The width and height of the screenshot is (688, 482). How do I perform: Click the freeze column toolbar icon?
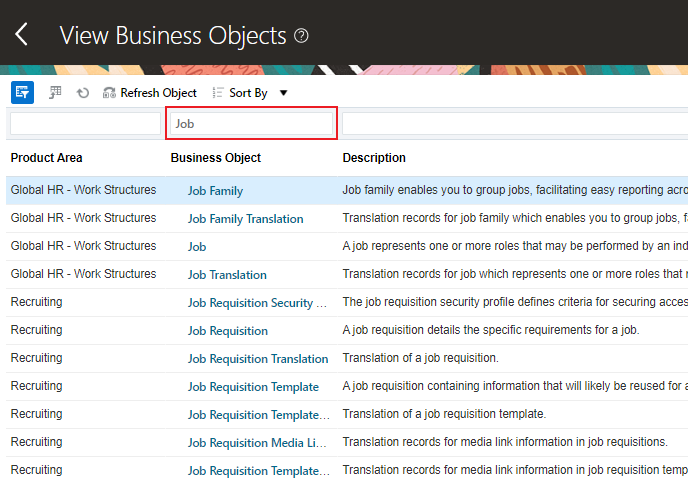pos(56,92)
